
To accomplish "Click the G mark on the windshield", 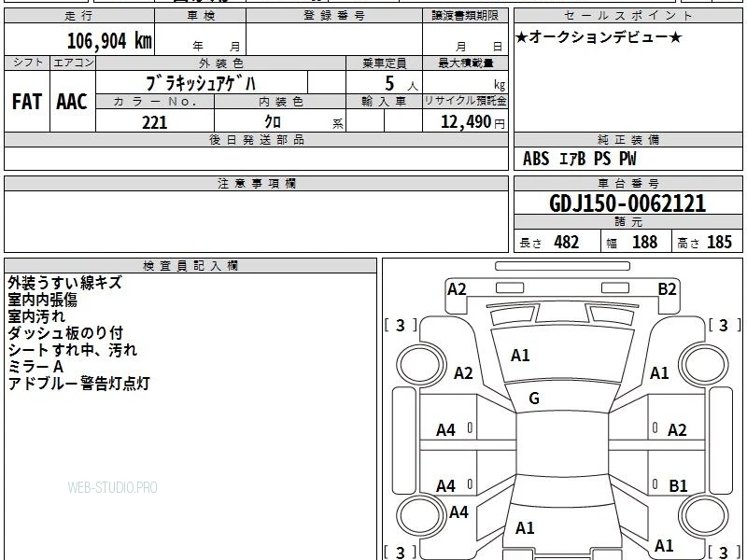I will click(x=534, y=399).
